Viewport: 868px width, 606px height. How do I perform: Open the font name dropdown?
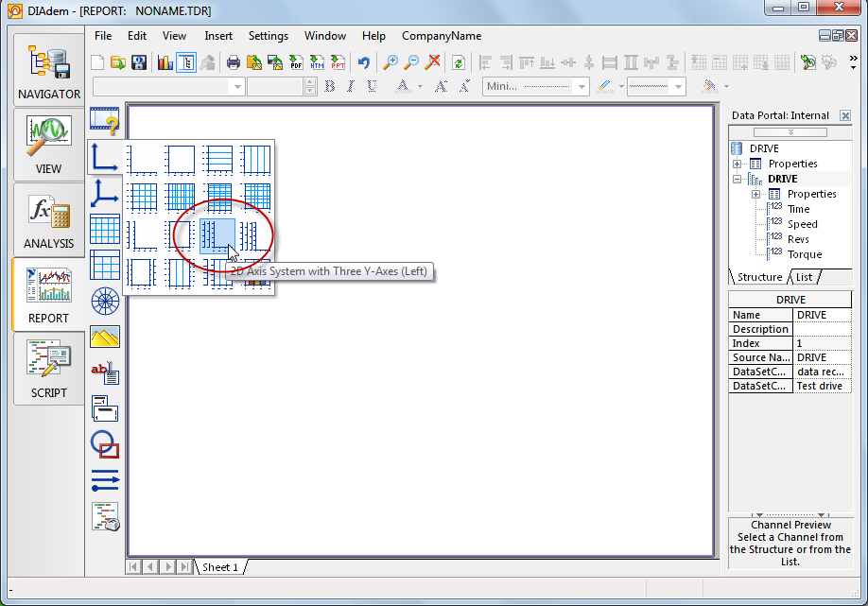(x=236, y=86)
